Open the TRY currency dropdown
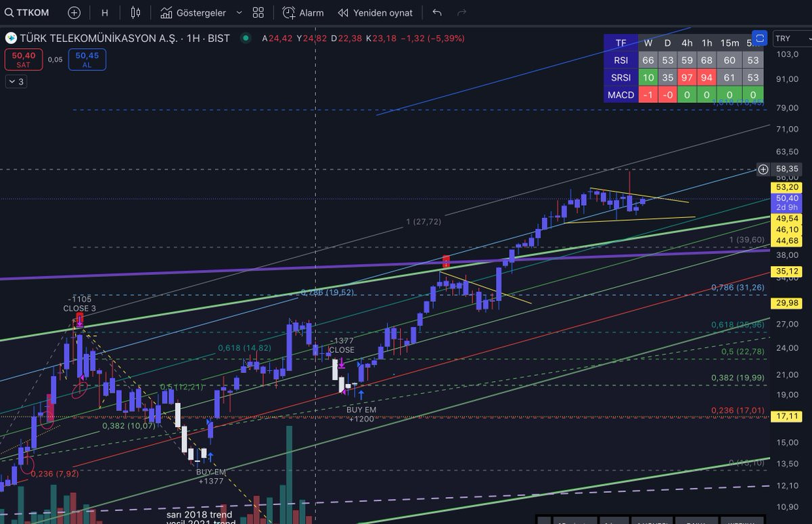This screenshot has width=812, height=524. click(x=791, y=39)
